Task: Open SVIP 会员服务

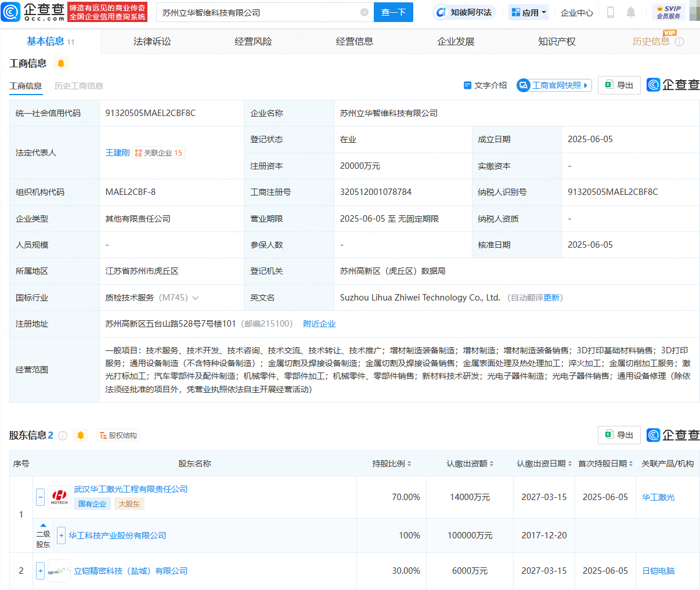Action: coord(669,12)
